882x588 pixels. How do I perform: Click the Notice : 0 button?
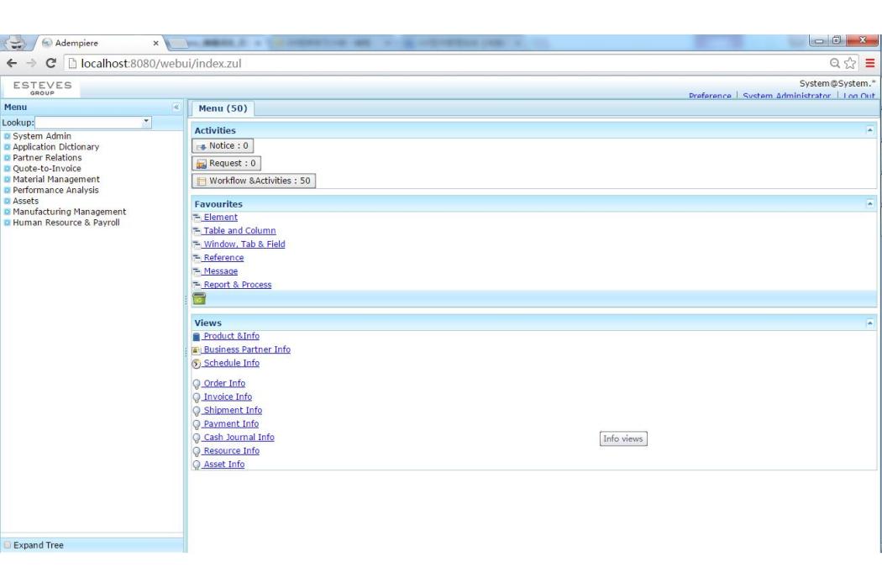click(223, 145)
